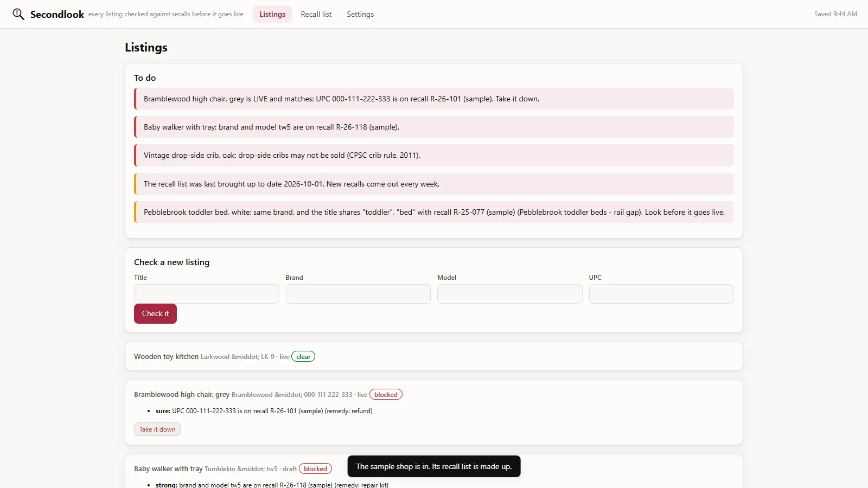Click the Secondlook magnifier logo icon
The width and height of the screenshot is (868, 488).
point(18,14)
